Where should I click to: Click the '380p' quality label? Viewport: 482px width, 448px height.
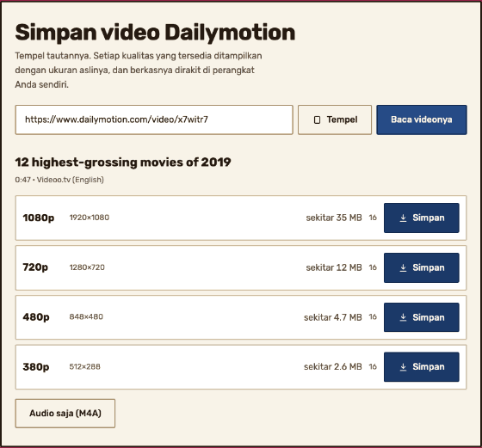coord(36,366)
